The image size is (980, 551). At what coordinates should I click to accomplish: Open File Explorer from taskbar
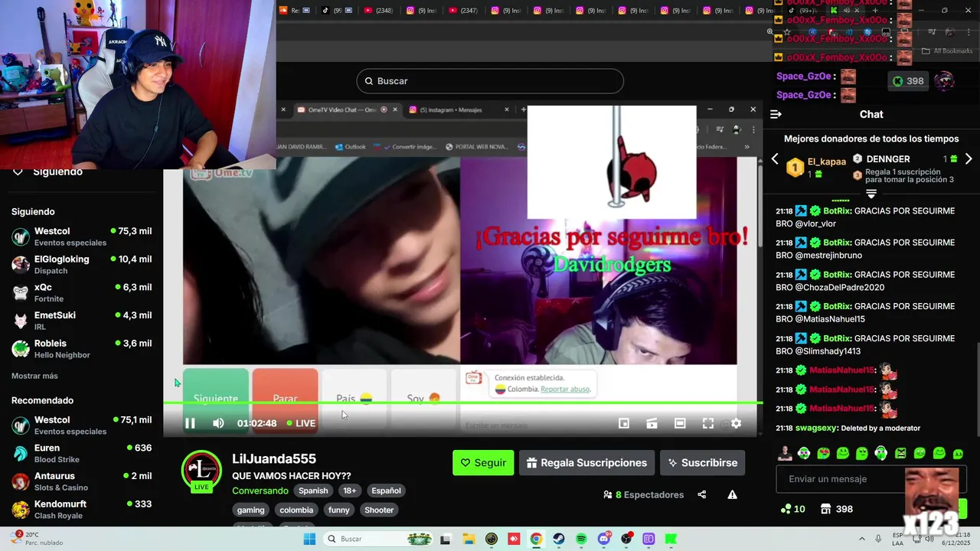click(x=468, y=539)
